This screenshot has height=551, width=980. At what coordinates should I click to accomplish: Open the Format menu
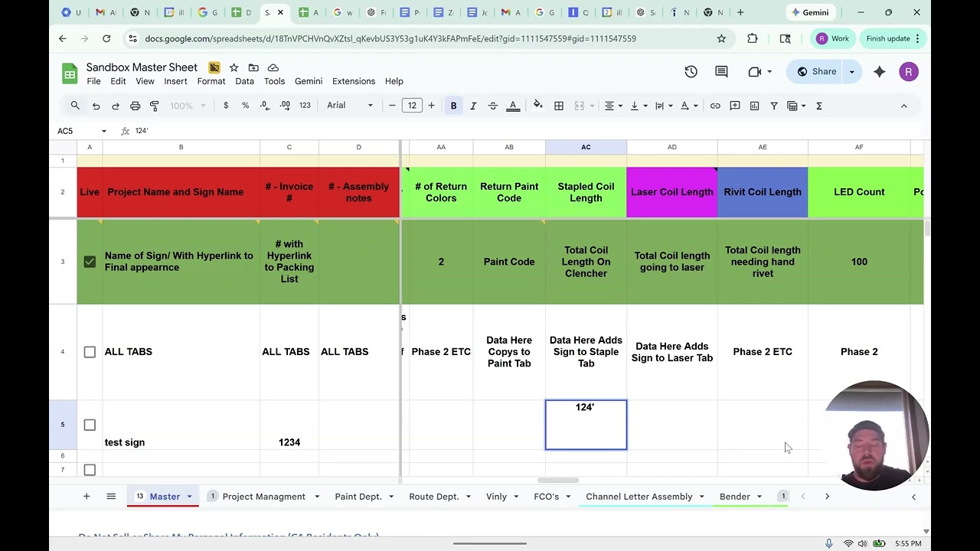(x=211, y=81)
